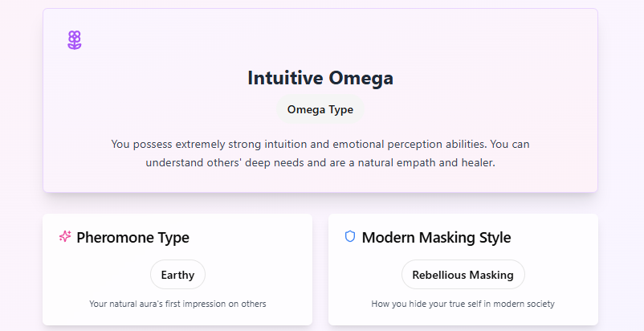The height and width of the screenshot is (331, 644).
Task: Click the blue shield icon beside Modern Masking
Action: (x=350, y=236)
